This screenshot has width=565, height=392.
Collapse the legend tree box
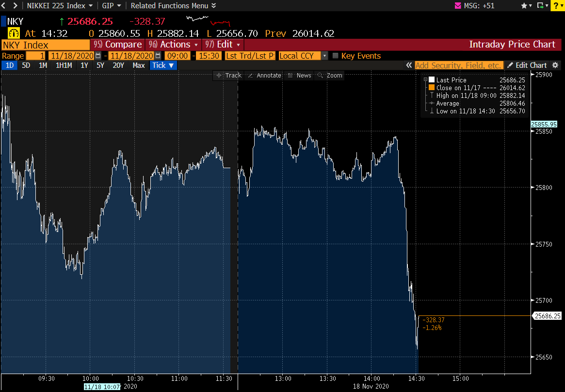pos(425,80)
